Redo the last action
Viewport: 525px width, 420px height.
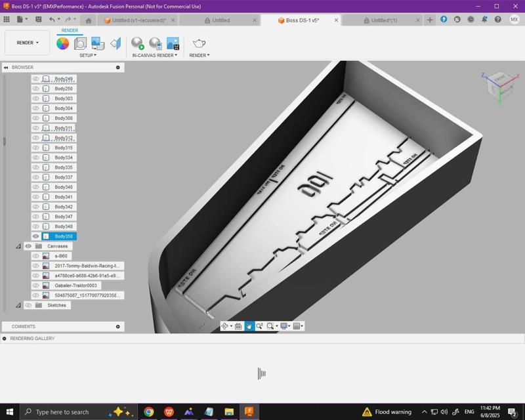(x=68, y=20)
